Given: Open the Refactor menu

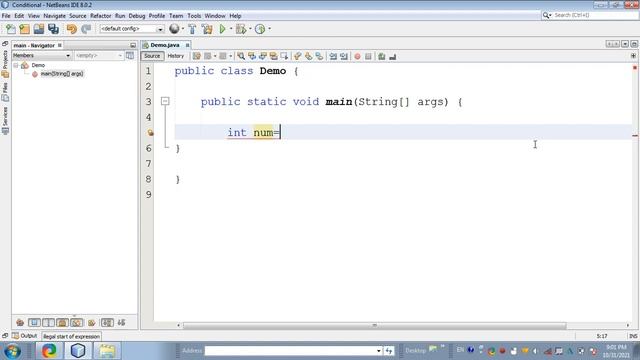Looking at the screenshot, I should click(x=100, y=16).
